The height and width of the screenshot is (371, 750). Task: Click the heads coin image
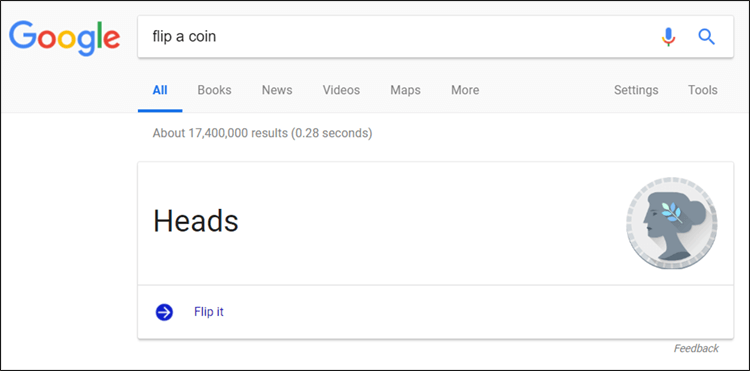672,223
